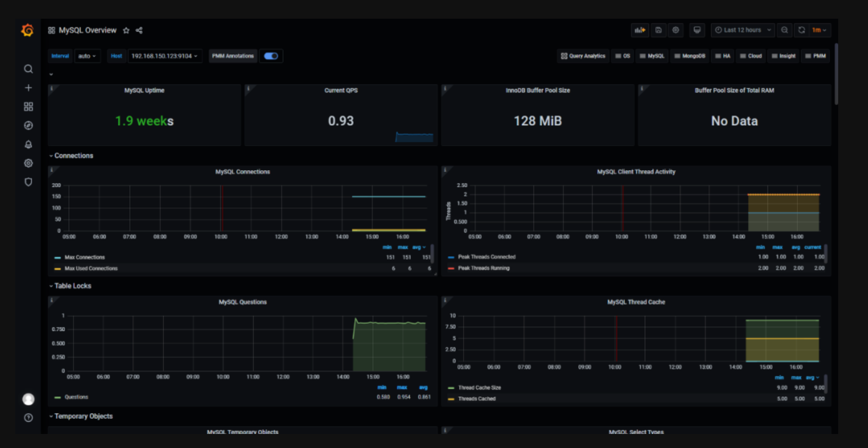Open the Configuration gear icon in sidebar
868x448 pixels.
point(28,163)
